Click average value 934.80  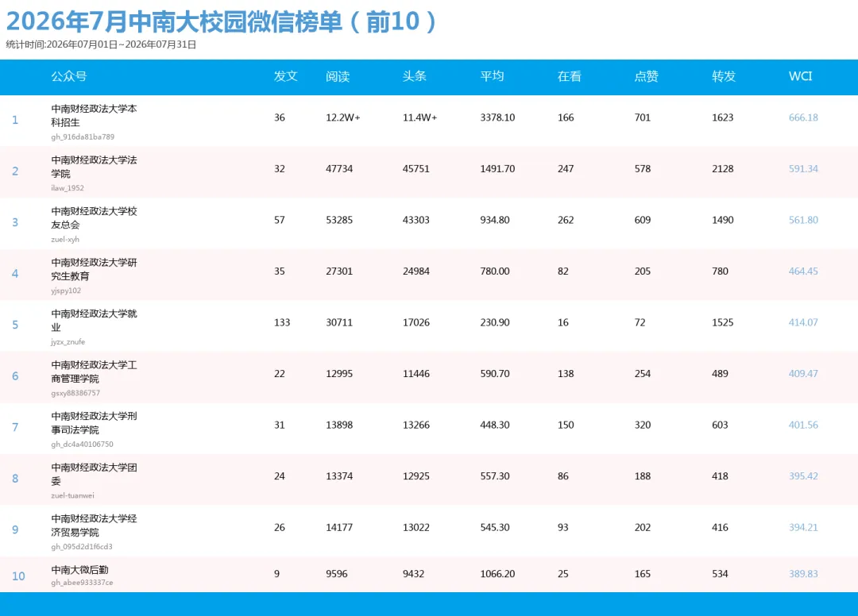[x=495, y=220]
